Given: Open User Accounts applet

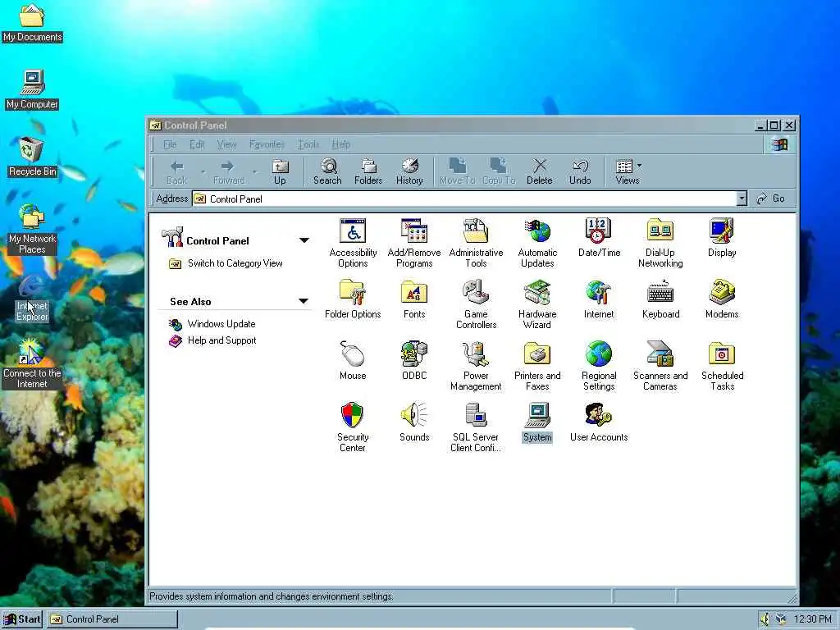Looking at the screenshot, I should pos(599,422).
